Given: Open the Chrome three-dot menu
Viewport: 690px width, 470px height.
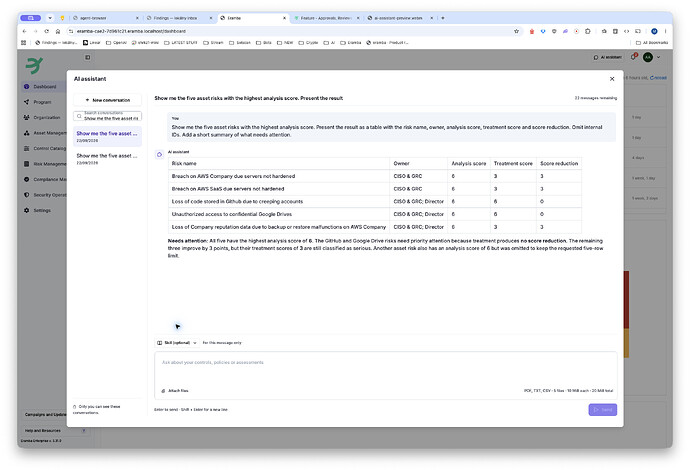Looking at the screenshot, I should (x=665, y=31).
